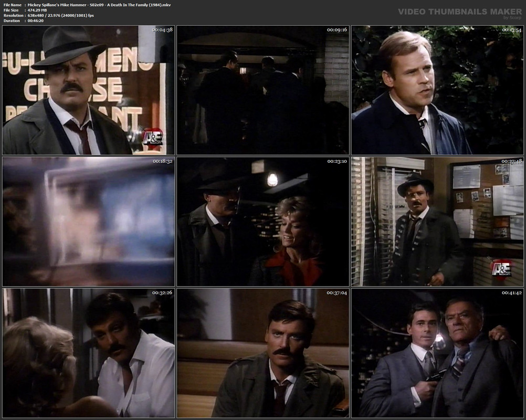Image resolution: width=526 pixels, height=420 pixels.
Task: Open the thumbnail at 00:32:26
Action: point(89,353)
